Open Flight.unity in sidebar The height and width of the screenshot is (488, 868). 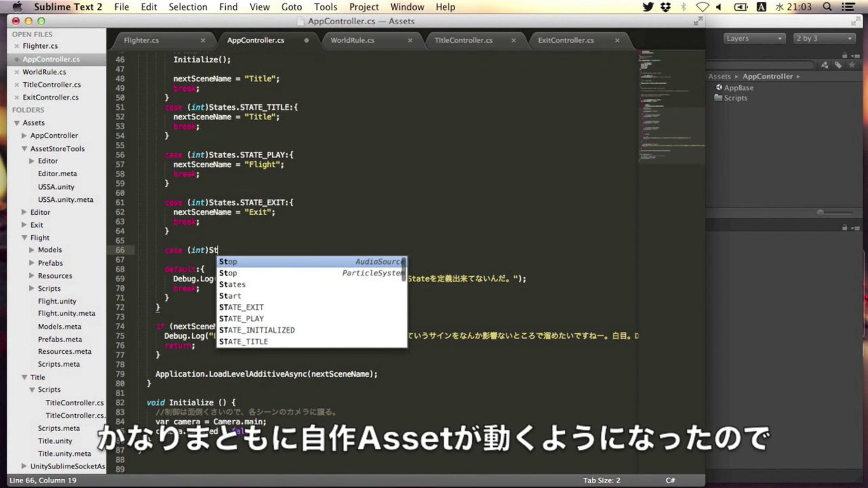point(57,301)
